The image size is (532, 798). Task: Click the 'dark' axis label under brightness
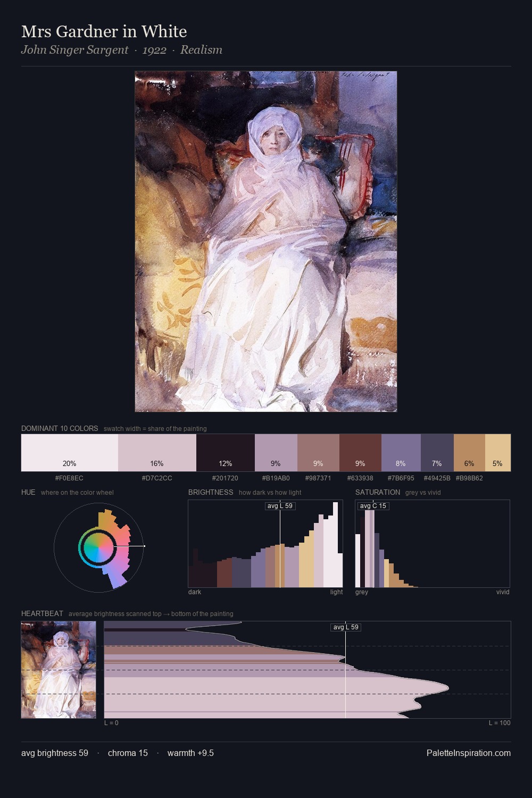(195, 592)
